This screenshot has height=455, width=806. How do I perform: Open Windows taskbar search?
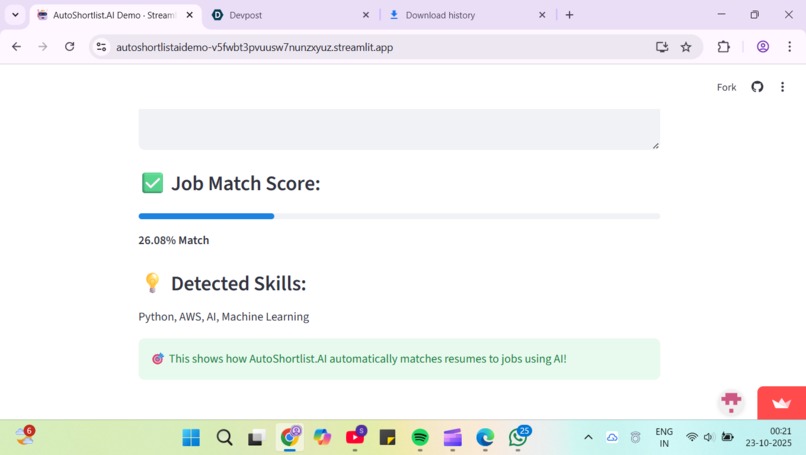click(x=224, y=438)
